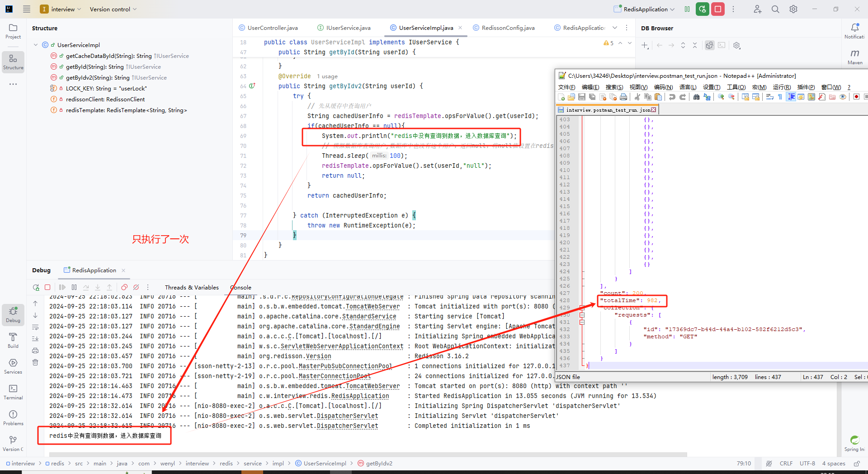This screenshot has width=868, height=474.
Task: Click Notepad++ Save file icon
Action: [x=582, y=97]
